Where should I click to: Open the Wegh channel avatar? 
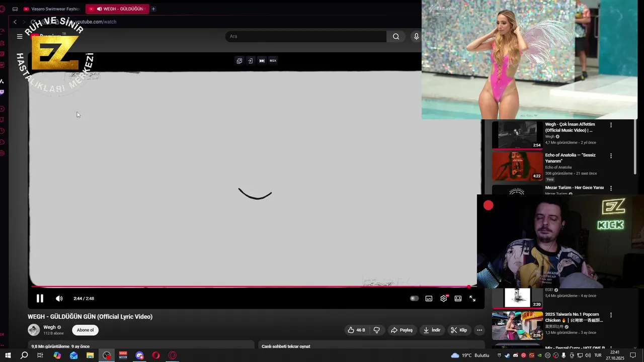34,330
